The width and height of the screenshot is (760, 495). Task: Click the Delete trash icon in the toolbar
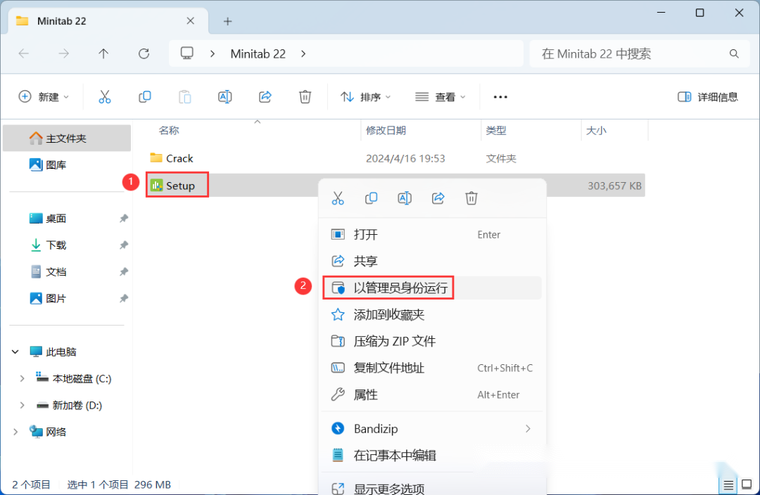(x=305, y=97)
